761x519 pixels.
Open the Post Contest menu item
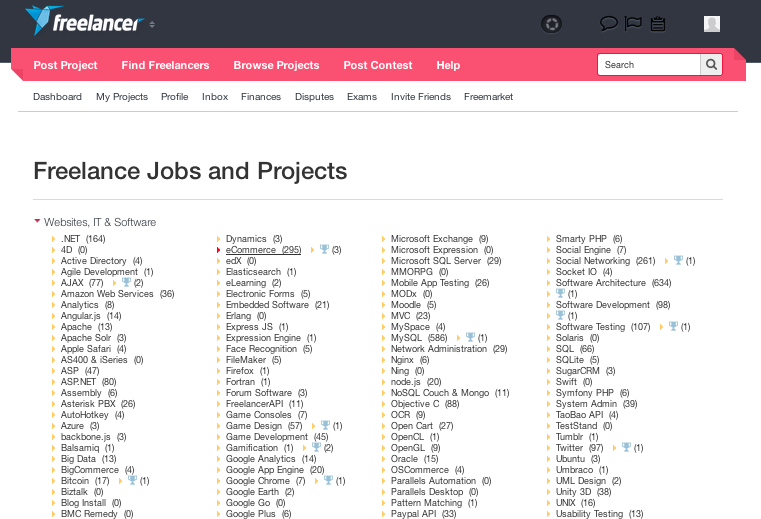(377, 65)
